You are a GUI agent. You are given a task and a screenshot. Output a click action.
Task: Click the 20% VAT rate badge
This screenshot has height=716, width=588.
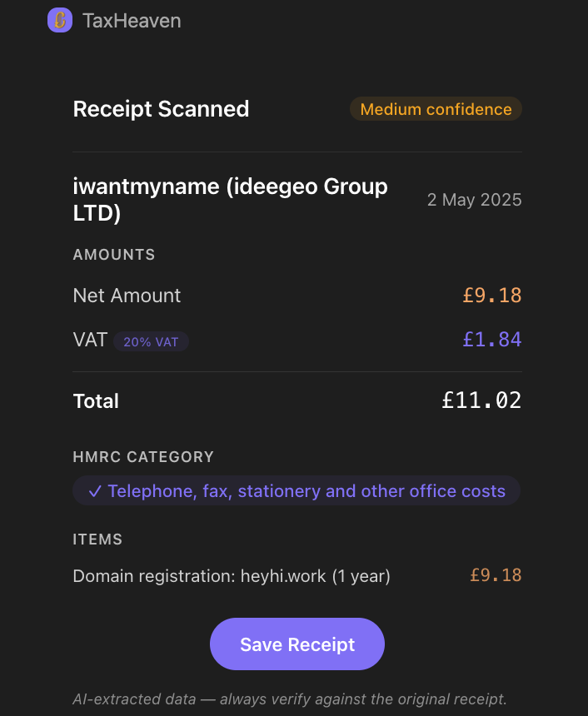tap(151, 341)
